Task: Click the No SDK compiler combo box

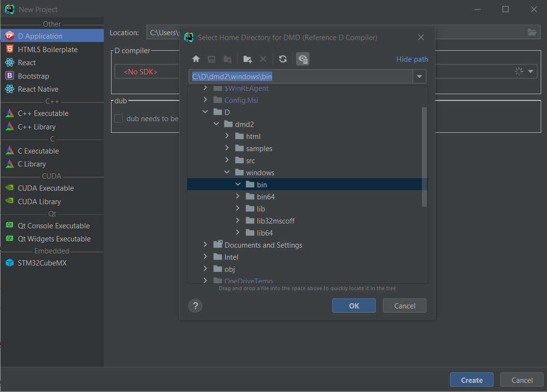Action: (147, 71)
